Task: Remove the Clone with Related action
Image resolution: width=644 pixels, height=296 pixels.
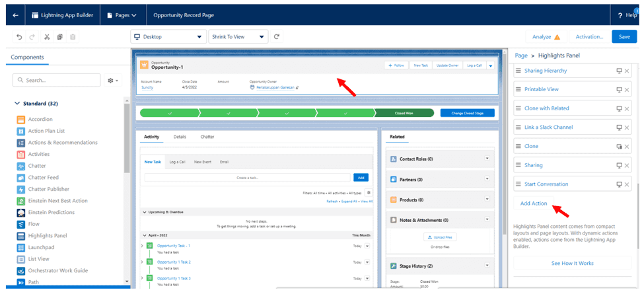Action: (627, 108)
